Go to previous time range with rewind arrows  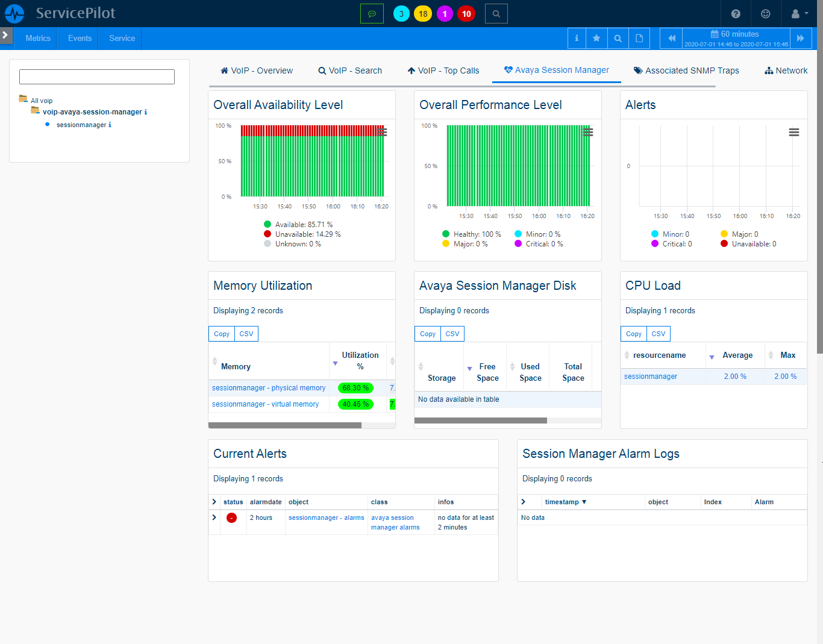[671, 39]
